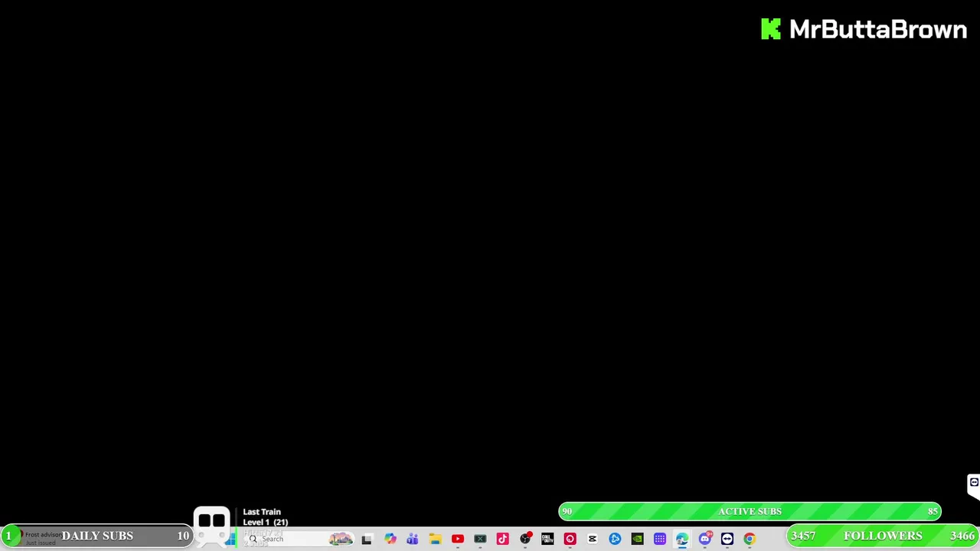
Task: Click the Followers goal progress bar
Action: (883, 536)
